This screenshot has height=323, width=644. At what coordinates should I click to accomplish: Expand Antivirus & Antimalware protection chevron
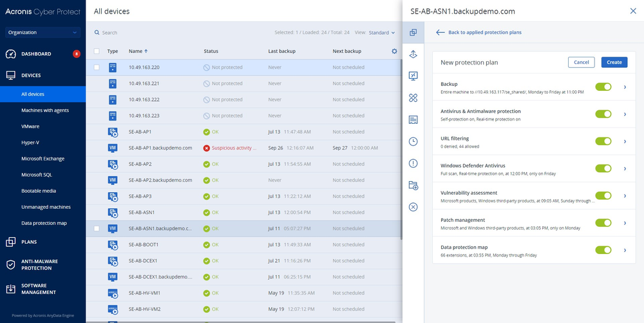tap(625, 114)
